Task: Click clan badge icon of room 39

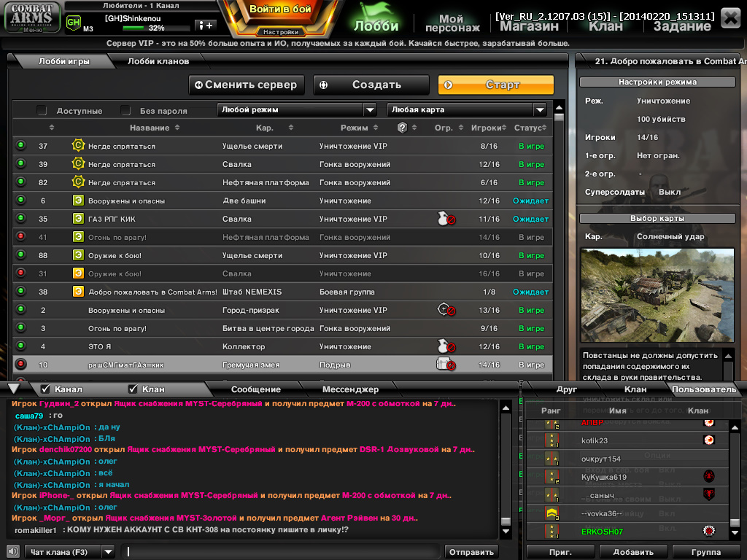Action: pyautogui.click(x=78, y=164)
